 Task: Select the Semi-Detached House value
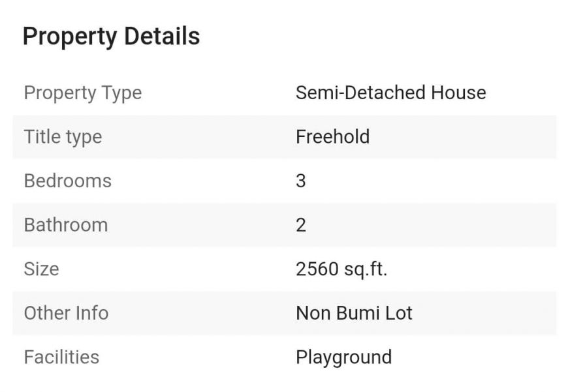pos(390,93)
